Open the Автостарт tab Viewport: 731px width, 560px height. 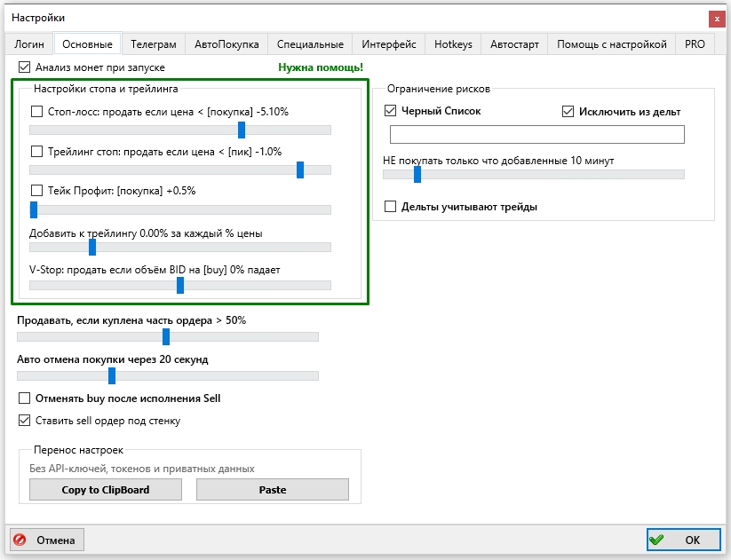coord(514,44)
